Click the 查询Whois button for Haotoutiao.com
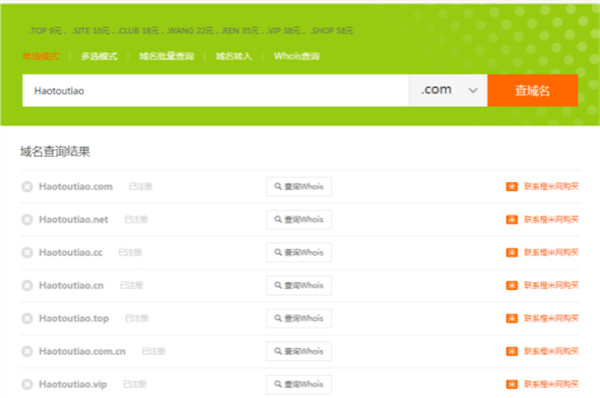The image size is (600, 398). 299,187
